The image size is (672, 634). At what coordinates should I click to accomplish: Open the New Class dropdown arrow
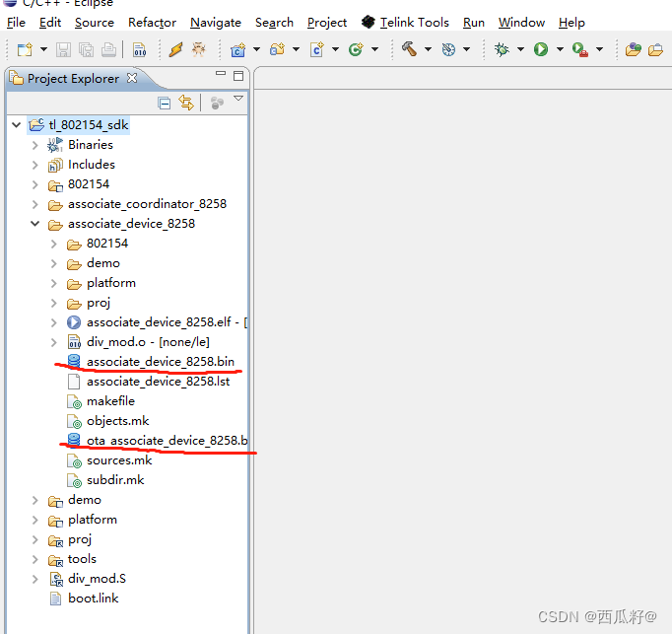[374, 49]
